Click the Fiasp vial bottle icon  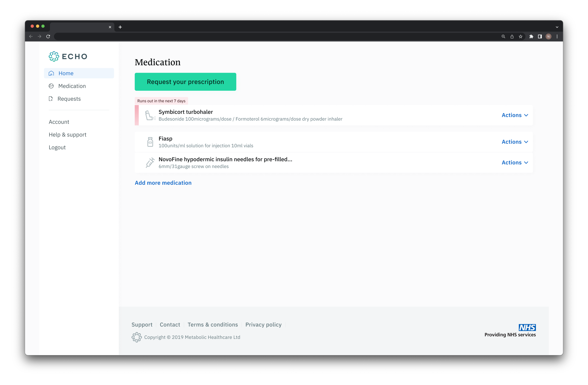150,142
